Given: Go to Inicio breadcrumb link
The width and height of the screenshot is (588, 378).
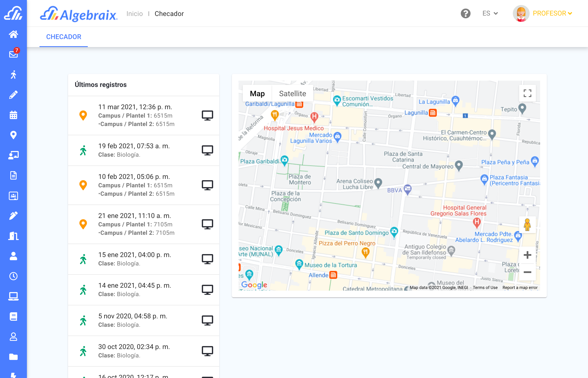Looking at the screenshot, I should pyautogui.click(x=134, y=14).
